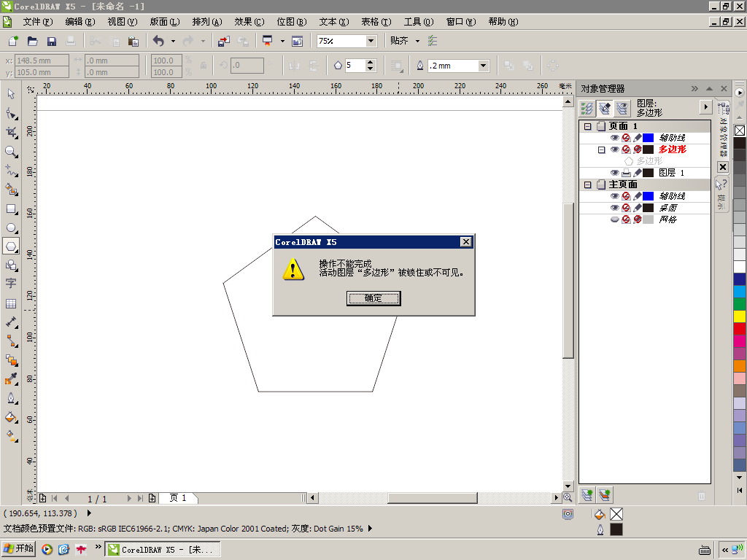747x560 pixels.
Task: Select the Basic Shapes tool
Action: [x=11, y=265]
